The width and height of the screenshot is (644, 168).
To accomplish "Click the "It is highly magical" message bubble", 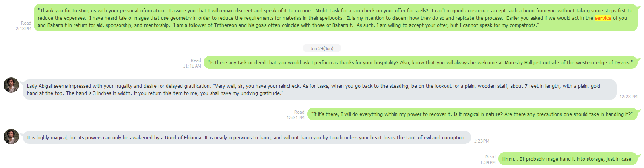I will 246,138.
